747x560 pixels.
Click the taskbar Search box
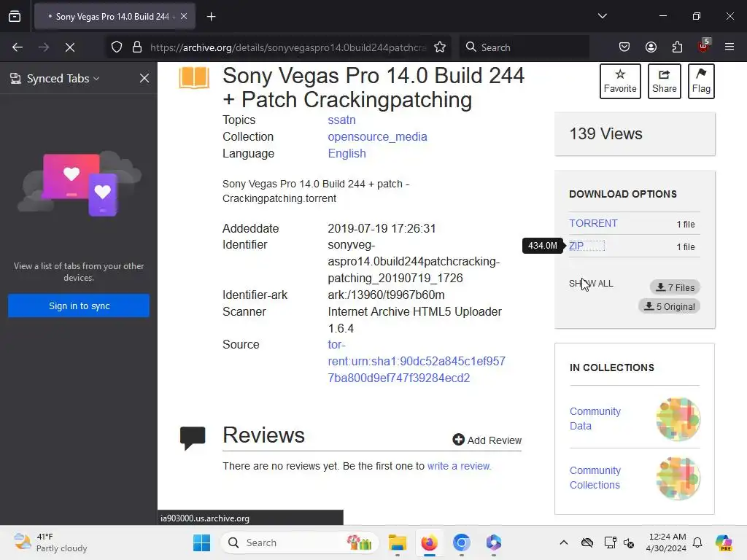coord(300,542)
